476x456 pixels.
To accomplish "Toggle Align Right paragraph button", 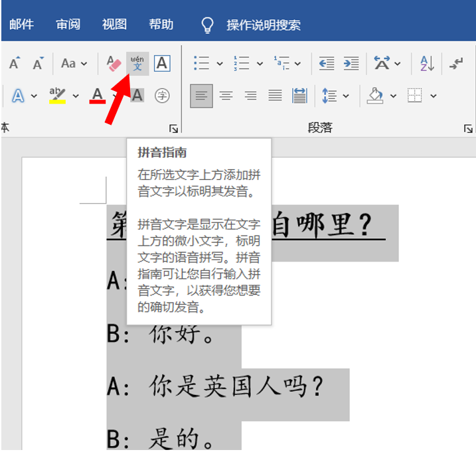I will click(x=251, y=96).
